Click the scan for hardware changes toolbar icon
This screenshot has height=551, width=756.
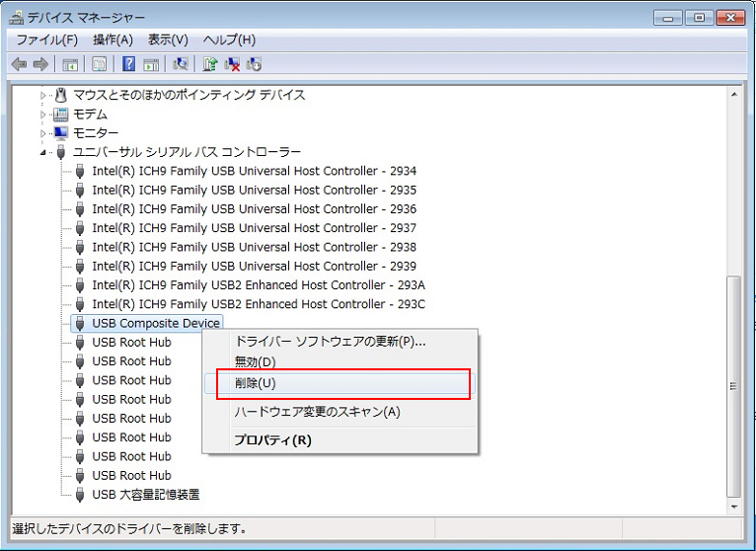[181, 63]
